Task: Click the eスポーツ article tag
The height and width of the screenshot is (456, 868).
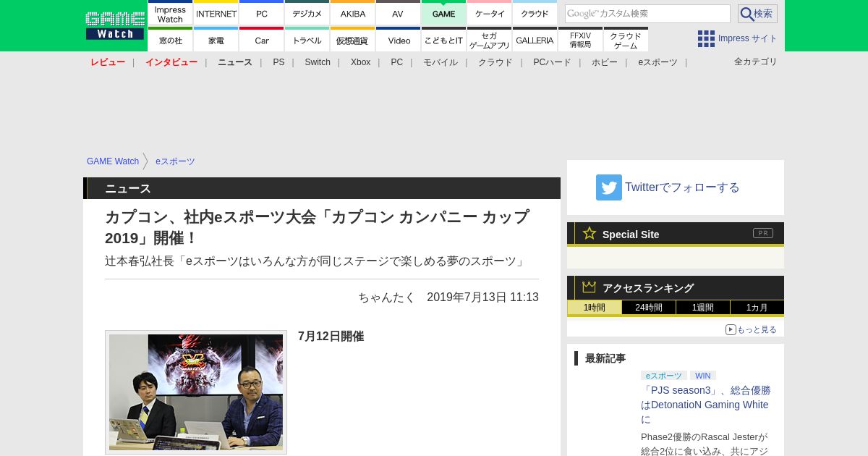Action: tap(664, 376)
